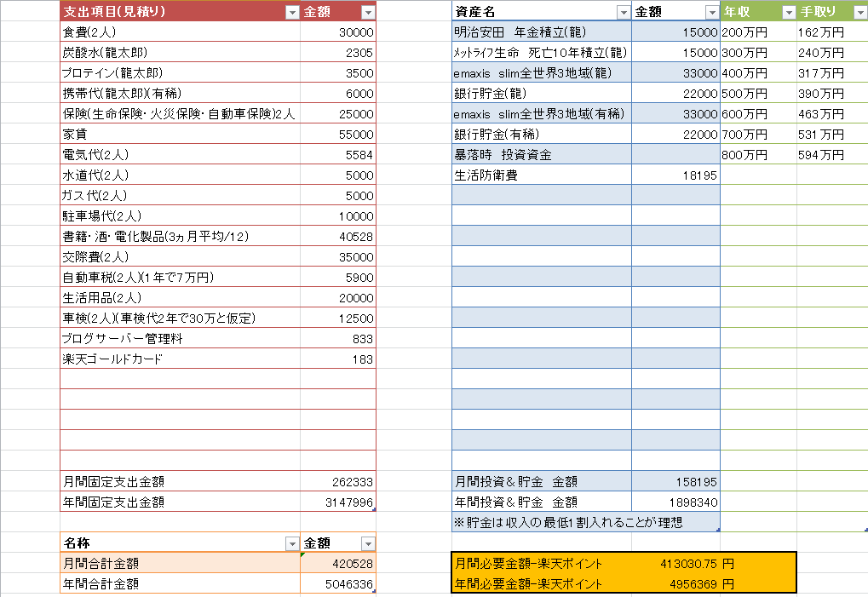Click the 5046336 annual total value
This screenshot has height=597, width=868.
tap(338, 583)
